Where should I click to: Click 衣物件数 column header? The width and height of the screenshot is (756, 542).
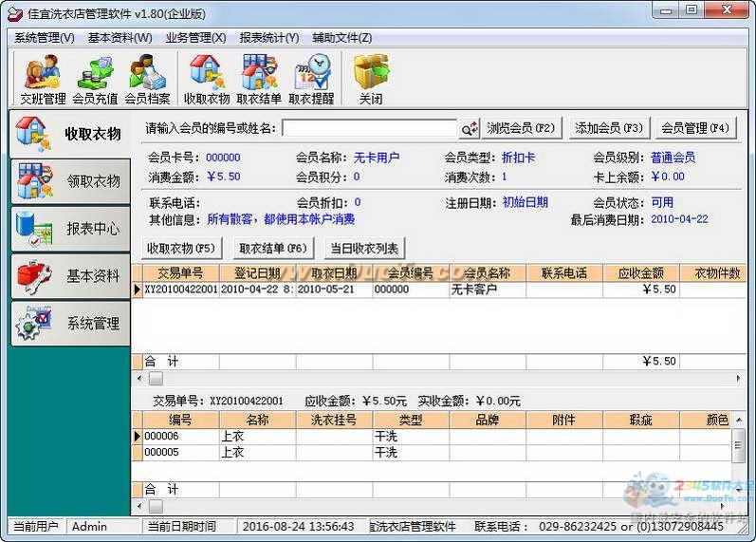click(715, 273)
